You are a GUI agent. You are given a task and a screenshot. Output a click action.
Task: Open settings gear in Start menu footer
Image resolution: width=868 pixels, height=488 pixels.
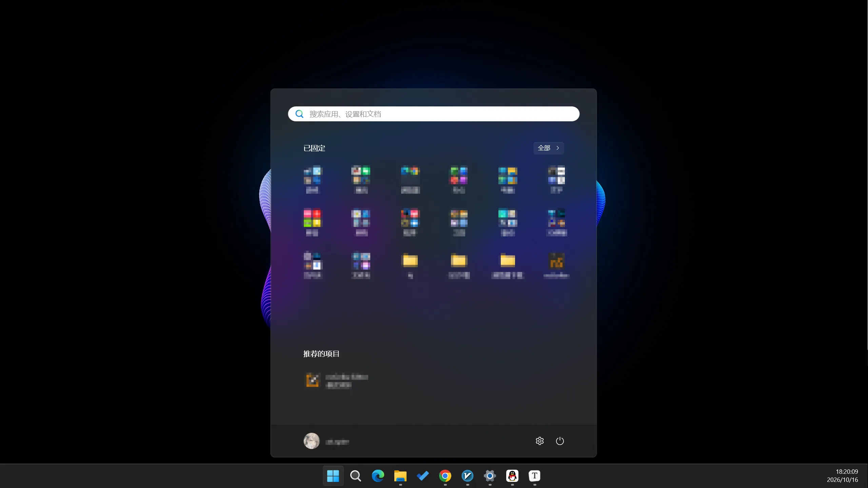tap(540, 441)
